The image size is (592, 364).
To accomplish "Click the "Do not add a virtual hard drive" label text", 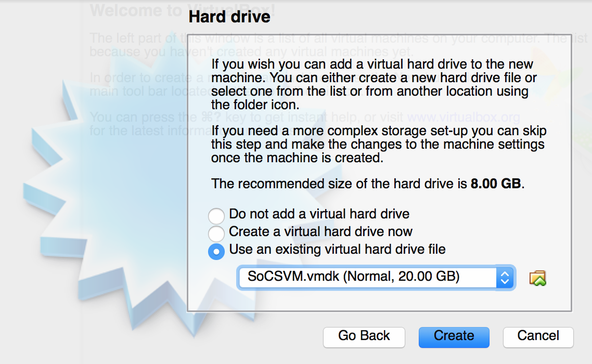I will point(319,214).
